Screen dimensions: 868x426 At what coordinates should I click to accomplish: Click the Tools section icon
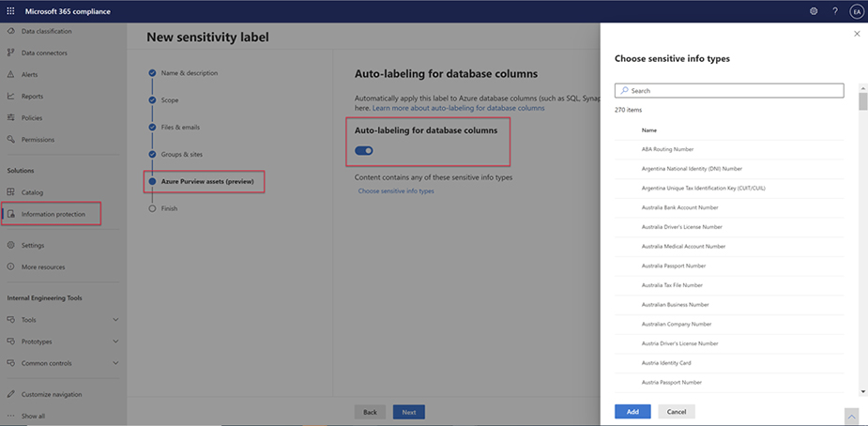(10, 320)
